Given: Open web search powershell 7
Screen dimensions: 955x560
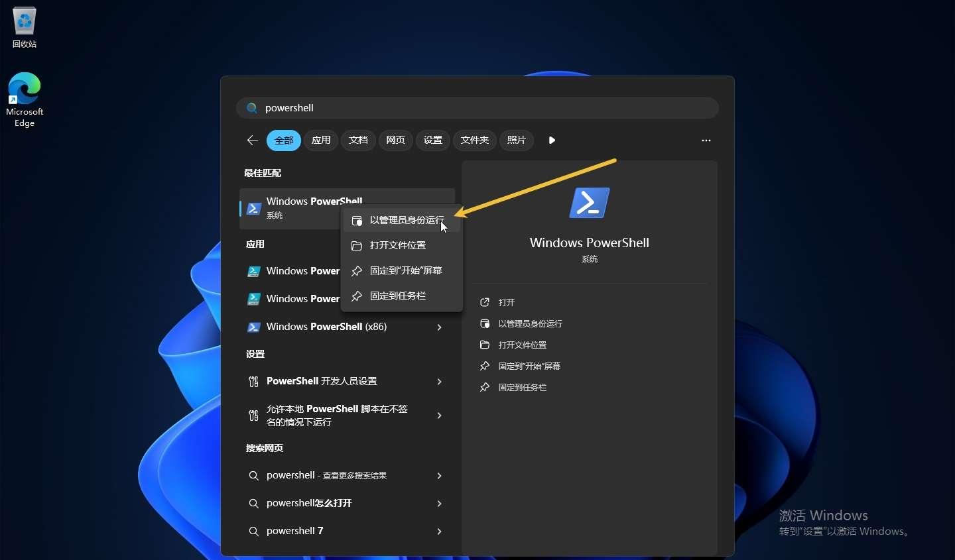Looking at the screenshot, I should click(x=347, y=531).
